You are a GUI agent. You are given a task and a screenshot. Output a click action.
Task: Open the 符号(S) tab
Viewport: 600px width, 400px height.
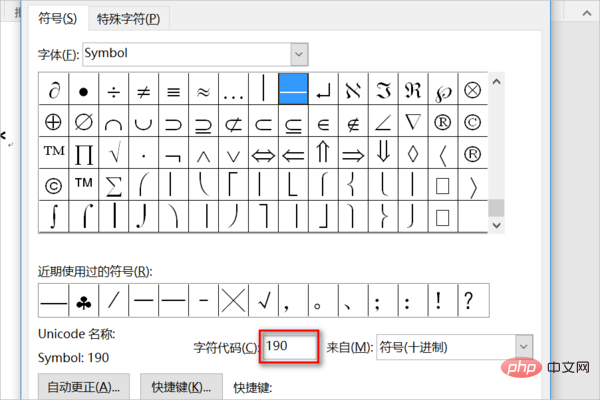(56, 18)
